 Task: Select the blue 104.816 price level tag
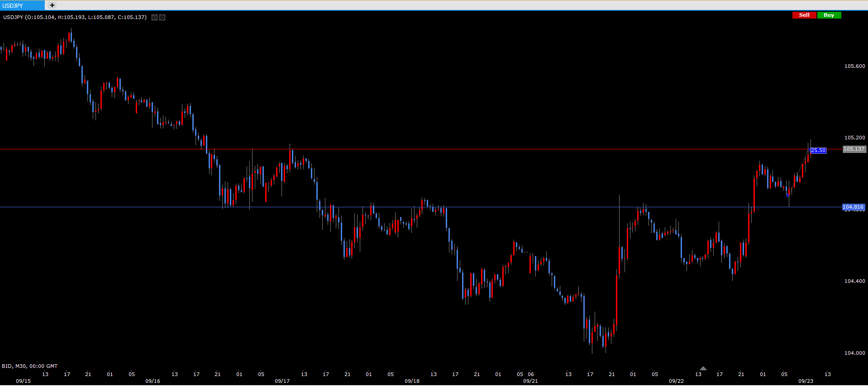pos(853,207)
